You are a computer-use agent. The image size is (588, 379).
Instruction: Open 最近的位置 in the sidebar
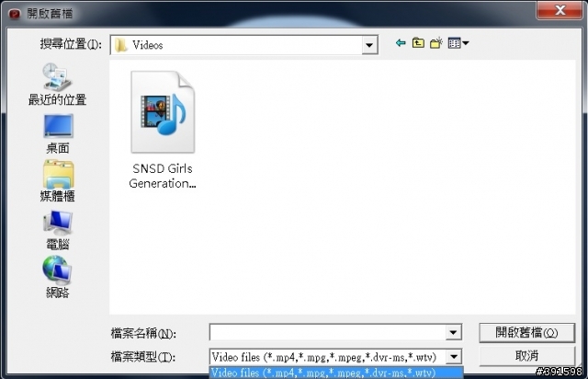(57, 84)
